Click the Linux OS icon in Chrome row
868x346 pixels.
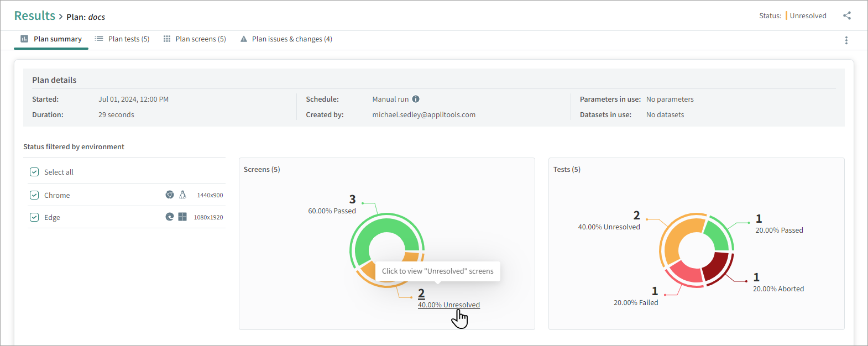(182, 195)
